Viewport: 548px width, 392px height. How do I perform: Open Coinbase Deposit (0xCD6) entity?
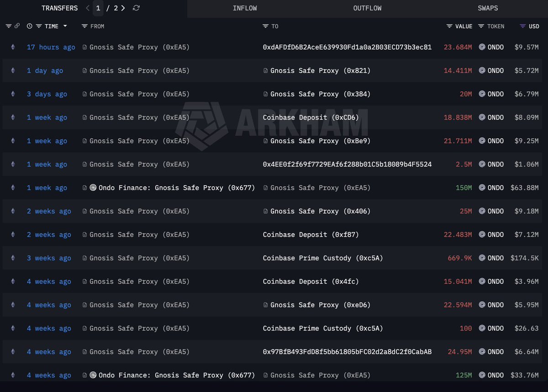coord(311,117)
